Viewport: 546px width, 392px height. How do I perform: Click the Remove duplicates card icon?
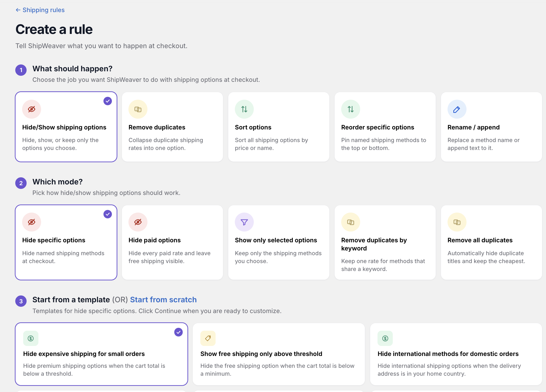pos(138,109)
